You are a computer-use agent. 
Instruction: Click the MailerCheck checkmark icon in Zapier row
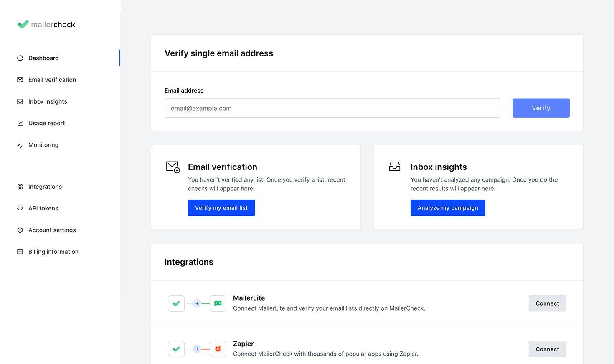coord(176,349)
